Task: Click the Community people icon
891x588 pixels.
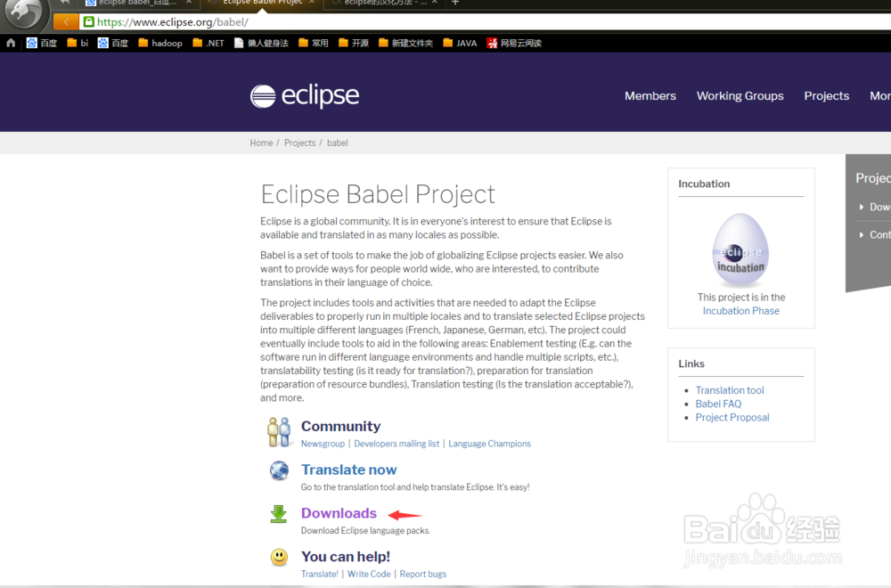Action: tap(279, 432)
